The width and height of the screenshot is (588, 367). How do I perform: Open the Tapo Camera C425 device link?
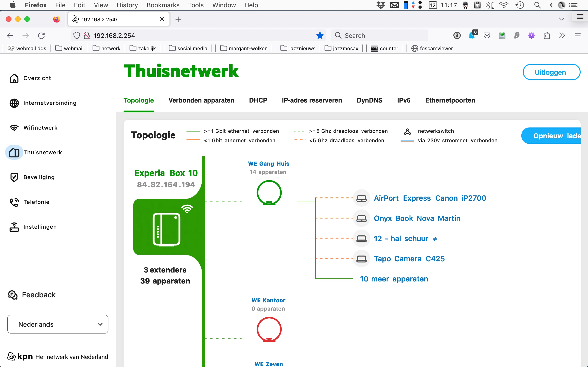[409, 259]
